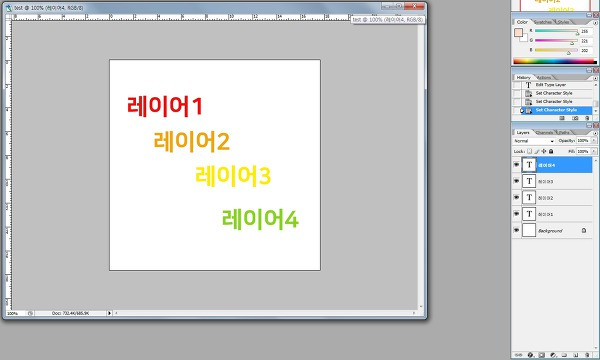Click the 레이어4 layer T thumbnail

click(529, 165)
